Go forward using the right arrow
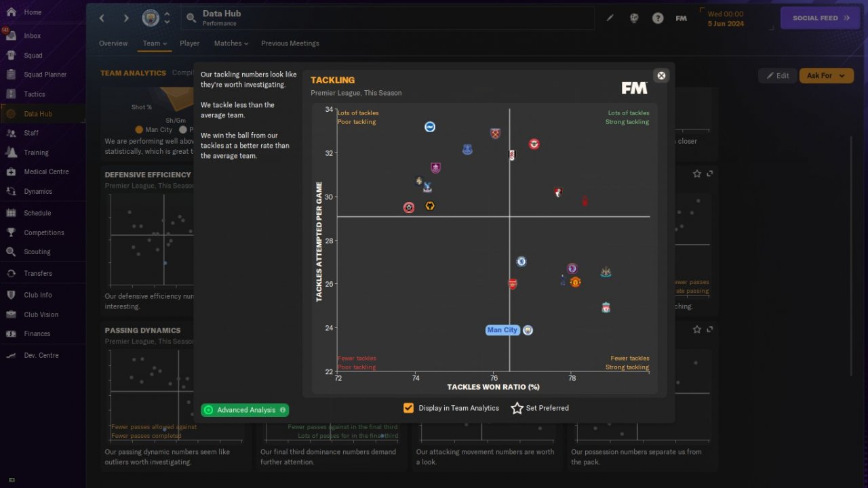This screenshot has width=868, height=488. click(x=126, y=18)
